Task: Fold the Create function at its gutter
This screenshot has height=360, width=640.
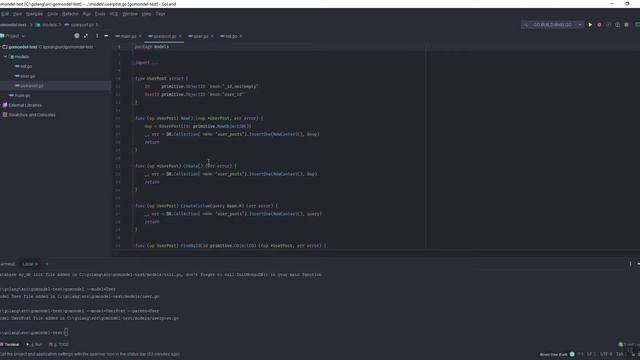Action: tap(133, 166)
